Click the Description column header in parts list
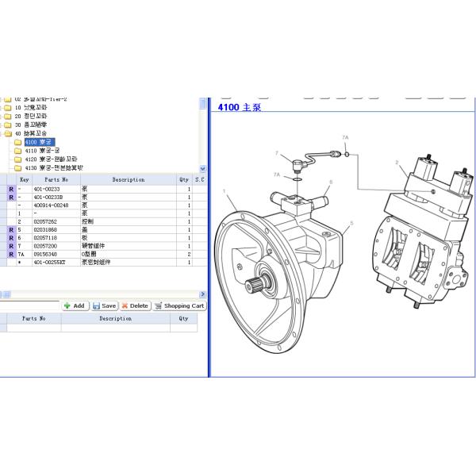 tap(128, 180)
